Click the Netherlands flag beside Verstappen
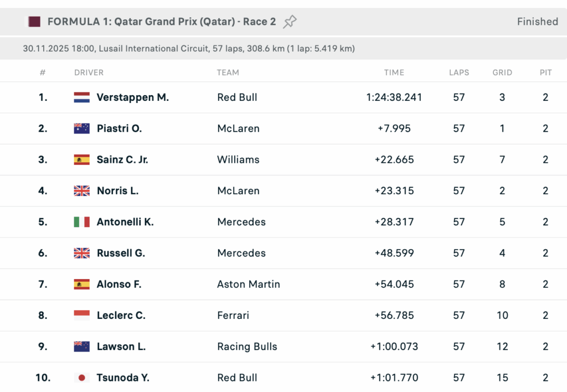Image resolution: width=567 pixels, height=392 pixels. pos(81,97)
